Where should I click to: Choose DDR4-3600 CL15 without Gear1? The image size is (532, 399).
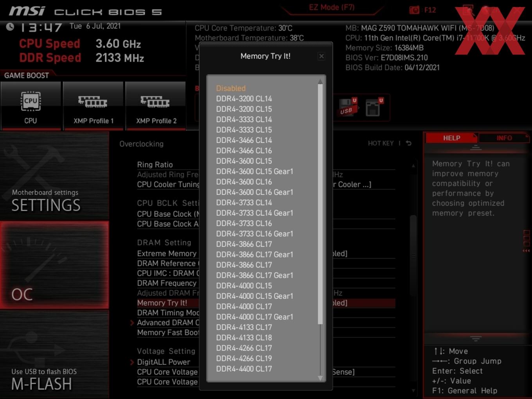point(244,161)
